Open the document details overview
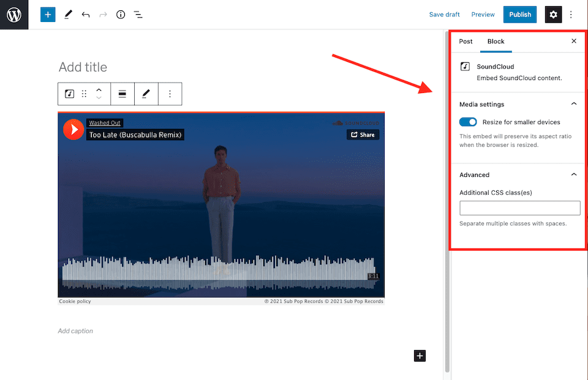Image resolution: width=588 pixels, height=380 pixels. pyautogui.click(x=121, y=14)
